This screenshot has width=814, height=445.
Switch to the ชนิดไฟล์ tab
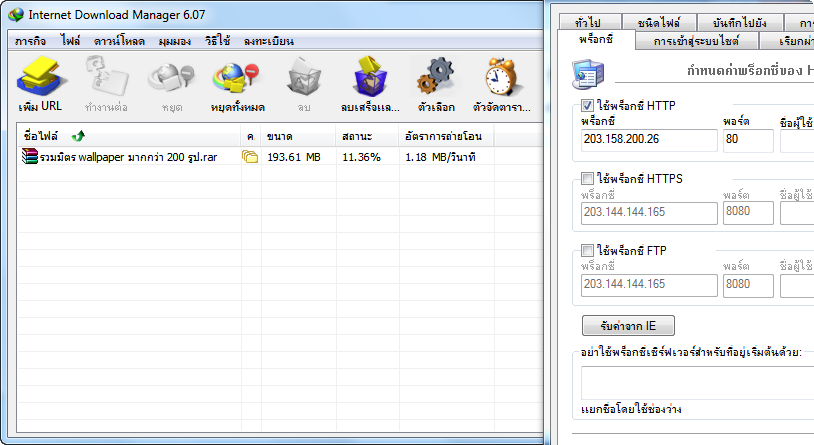[x=659, y=22]
